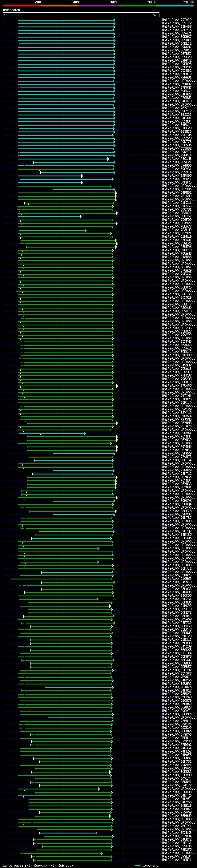Viewport: 197px width, 868px height.
Task: Click the cyan alignment bar of UniRef100_A3C1N8
Action: coord(63,159)
